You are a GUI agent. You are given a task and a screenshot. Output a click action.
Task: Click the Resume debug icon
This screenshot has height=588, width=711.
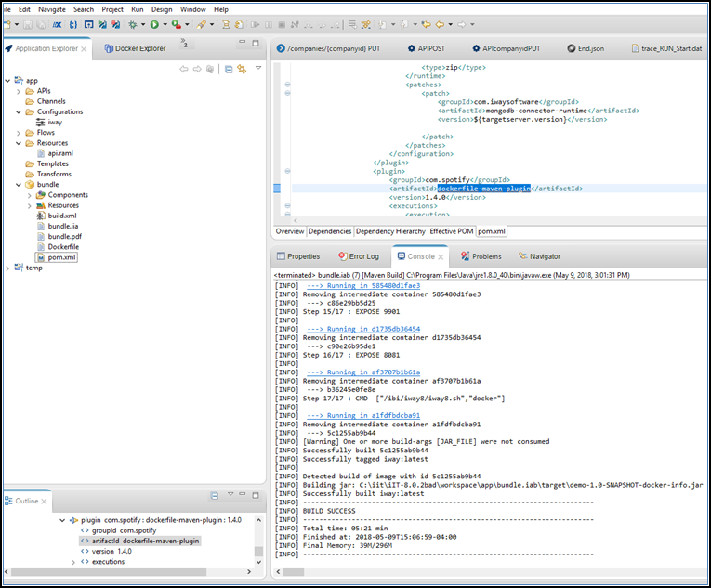coord(256,24)
